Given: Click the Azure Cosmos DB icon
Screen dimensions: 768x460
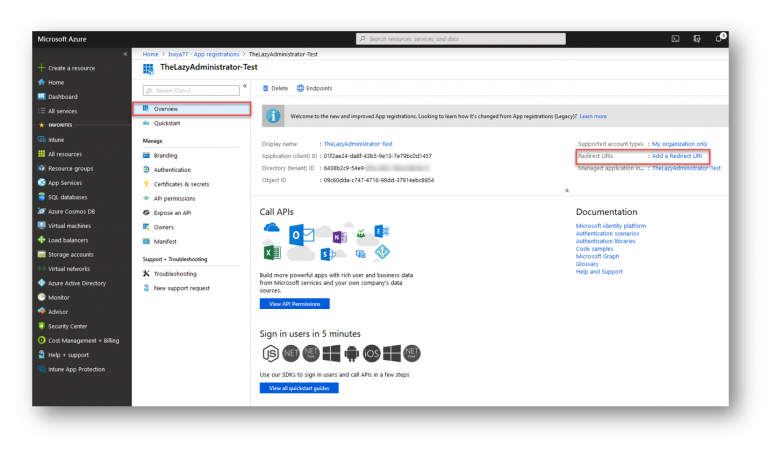Looking at the screenshot, I should point(42,211).
